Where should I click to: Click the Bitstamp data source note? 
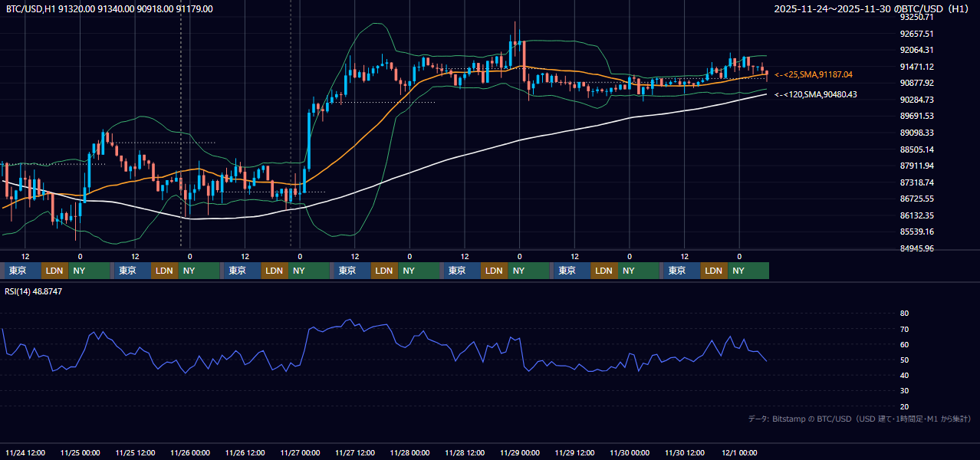860,419
